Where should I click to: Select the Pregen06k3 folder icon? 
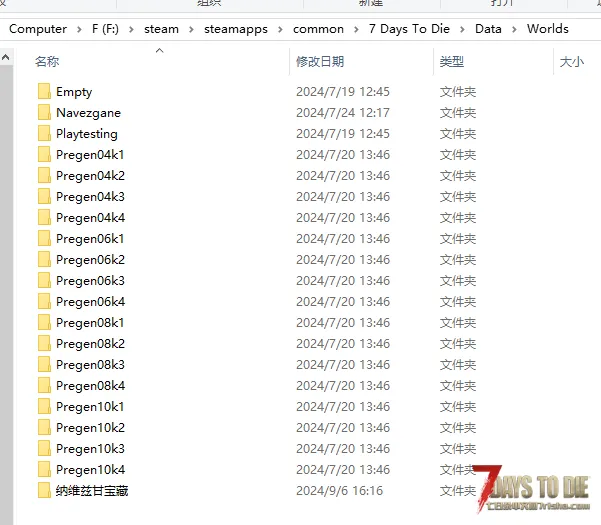point(44,281)
